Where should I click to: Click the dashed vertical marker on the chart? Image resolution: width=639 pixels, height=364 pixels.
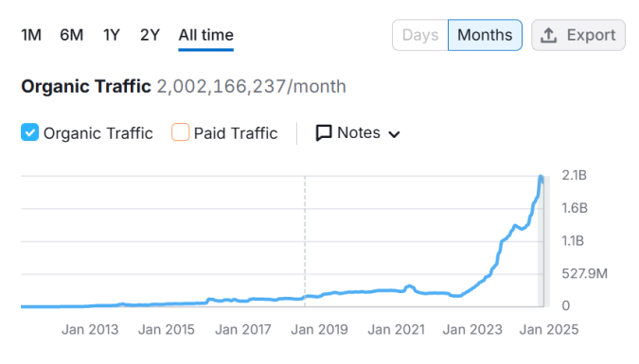(305, 240)
